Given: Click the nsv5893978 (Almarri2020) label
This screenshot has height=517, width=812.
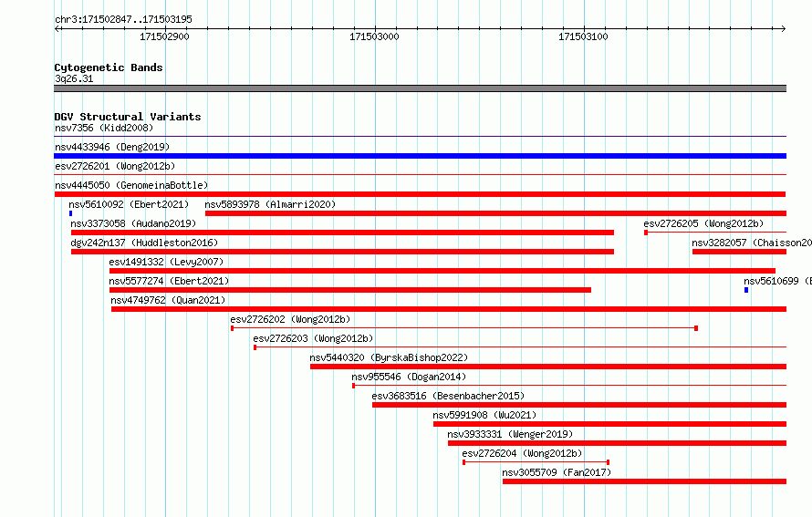Looking at the screenshot, I should click(x=270, y=204).
